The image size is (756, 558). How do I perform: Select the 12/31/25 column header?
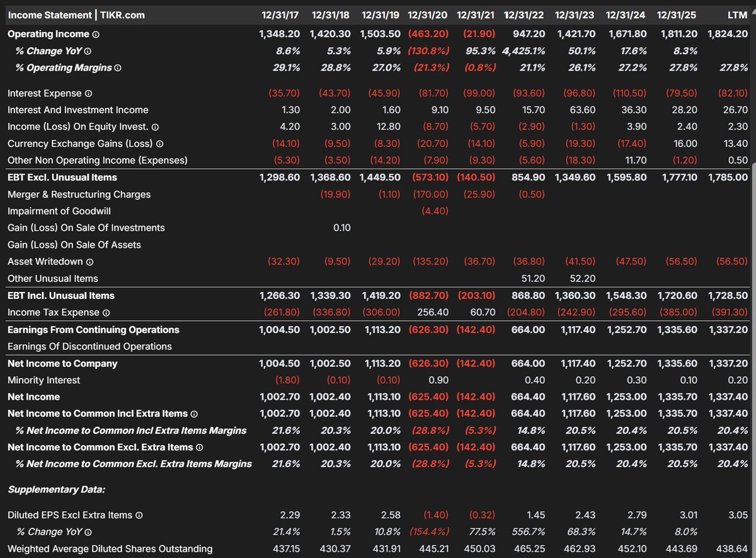coord(677,15)
